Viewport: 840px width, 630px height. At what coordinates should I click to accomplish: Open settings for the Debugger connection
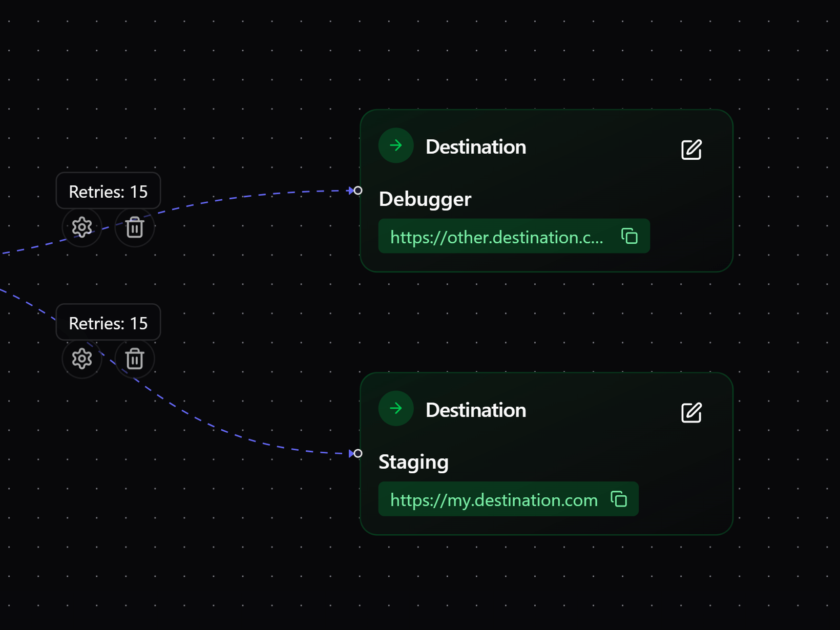coord(82,227)
